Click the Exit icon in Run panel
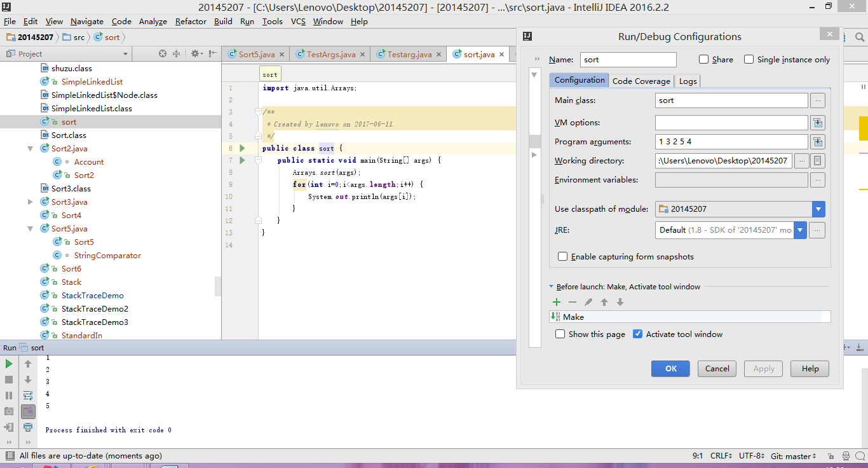 click(9, 427)
